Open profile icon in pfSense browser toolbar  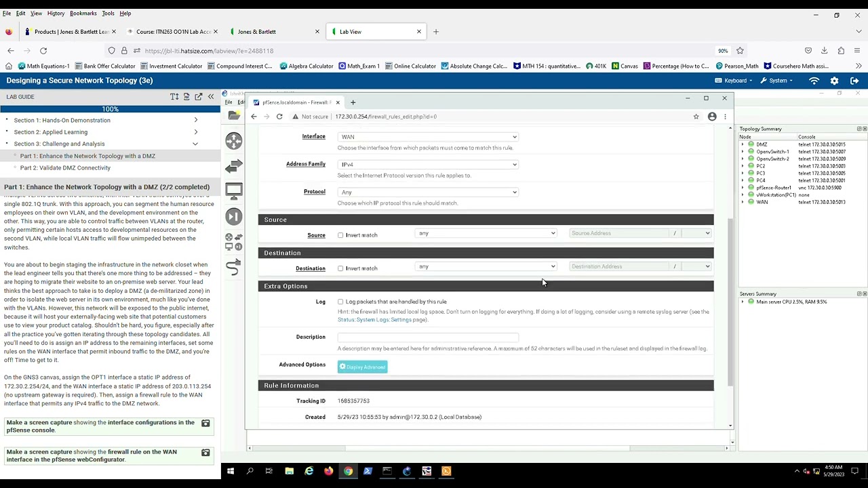pos(712,117)
